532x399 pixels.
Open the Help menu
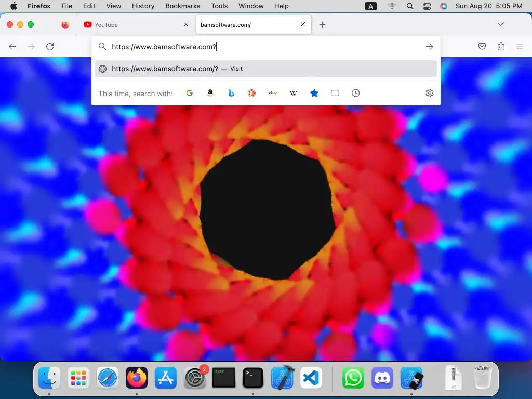[281, 6]
